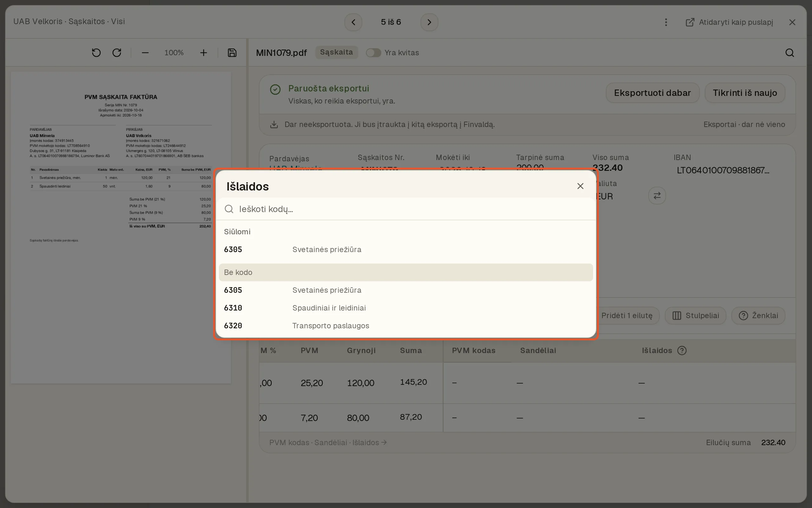This screenshot has height=508, width=812.
Task: Click Tikrinti iš naujo button
Action: [x=745, y=93]
